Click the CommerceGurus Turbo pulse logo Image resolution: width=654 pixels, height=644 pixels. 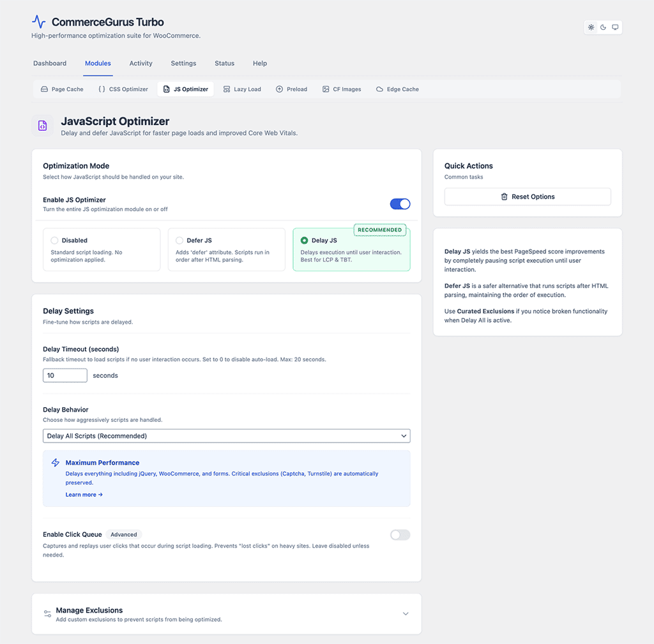[x=39, y=22]
